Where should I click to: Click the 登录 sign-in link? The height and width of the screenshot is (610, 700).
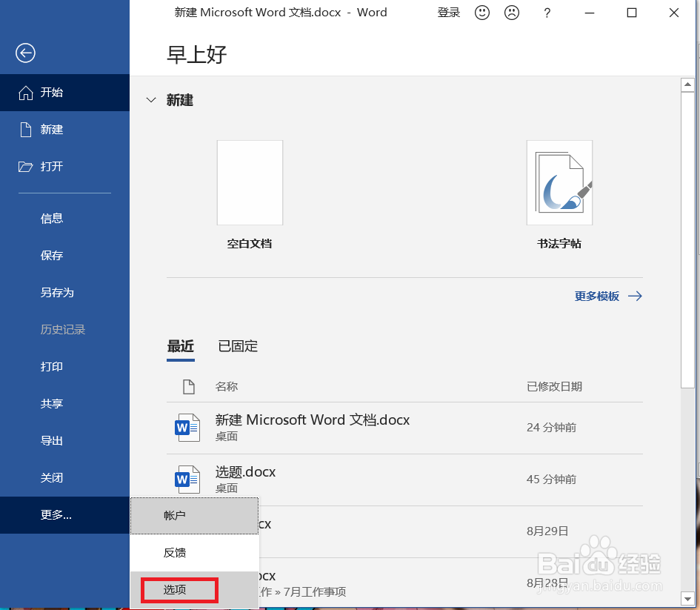click(449, 13)
